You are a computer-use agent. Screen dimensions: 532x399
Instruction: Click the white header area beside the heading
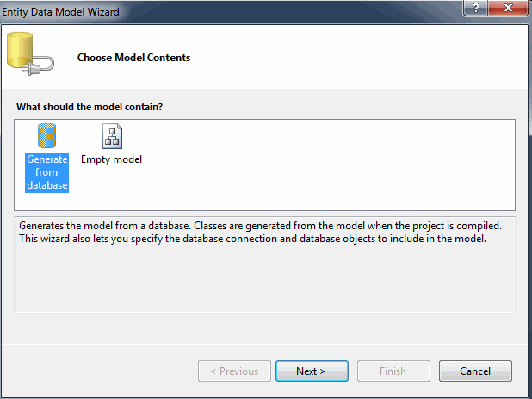(356, 57)
